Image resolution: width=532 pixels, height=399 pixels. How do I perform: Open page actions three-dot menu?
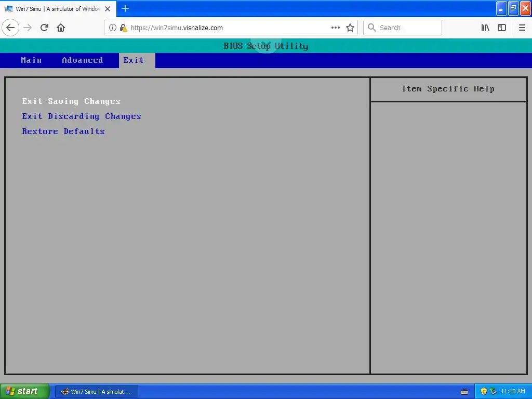(x=336, y=28)
